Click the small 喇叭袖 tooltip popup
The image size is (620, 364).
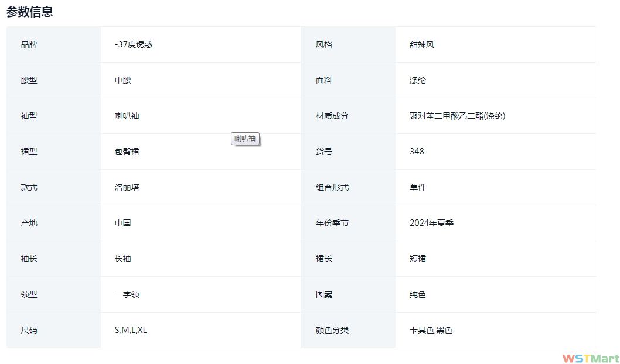click(246, 139)
